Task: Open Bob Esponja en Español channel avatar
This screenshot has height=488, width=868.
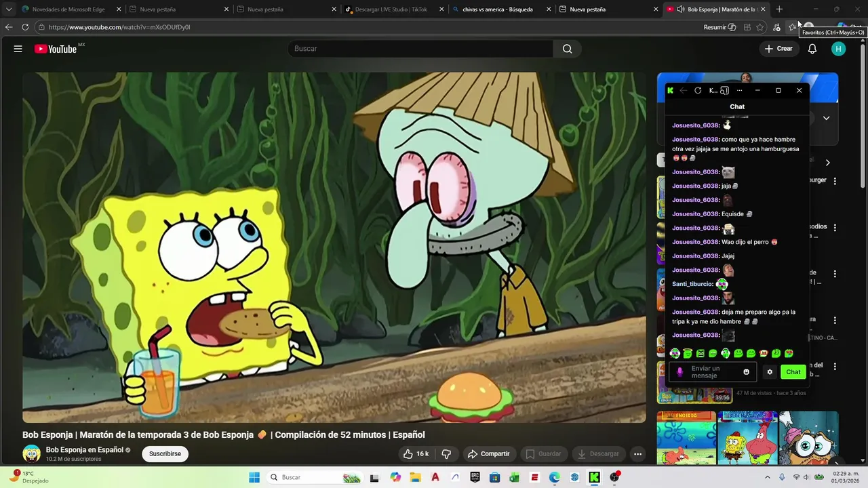Action: coord(31,453)
